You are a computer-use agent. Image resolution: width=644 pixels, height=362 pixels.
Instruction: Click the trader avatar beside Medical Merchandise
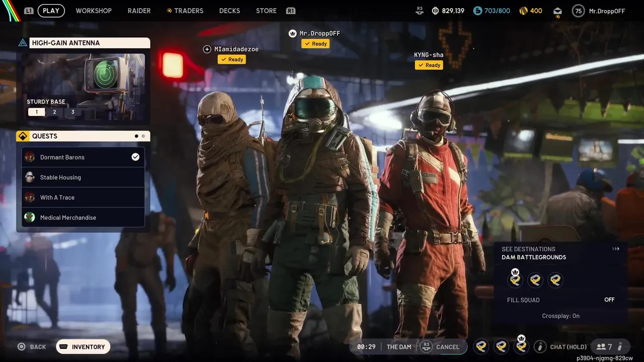[x=30, y=218]
